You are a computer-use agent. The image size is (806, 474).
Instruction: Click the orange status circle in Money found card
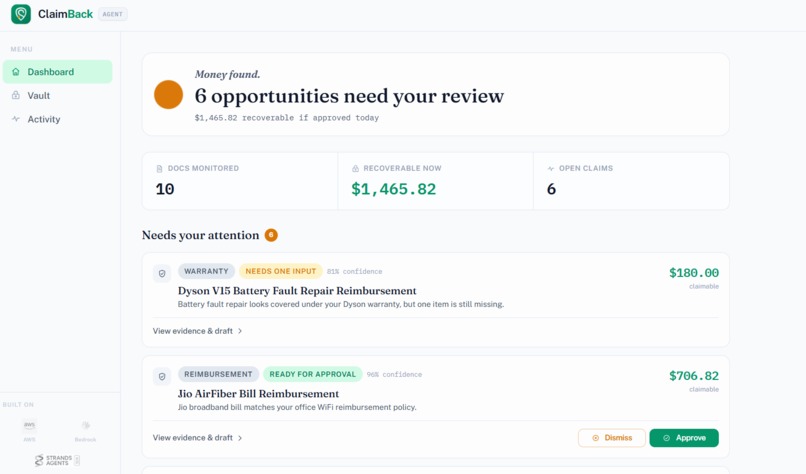tap(169, 95)
